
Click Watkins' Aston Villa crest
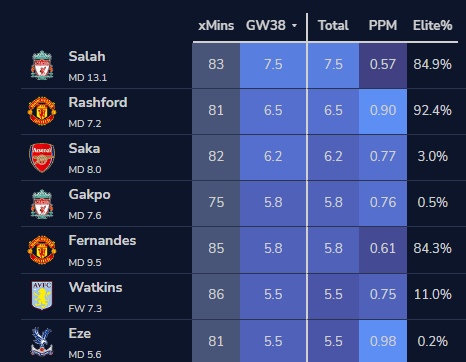click(42, 295)
